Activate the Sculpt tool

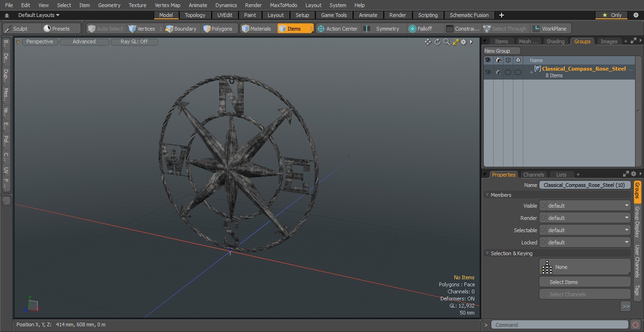22,29
